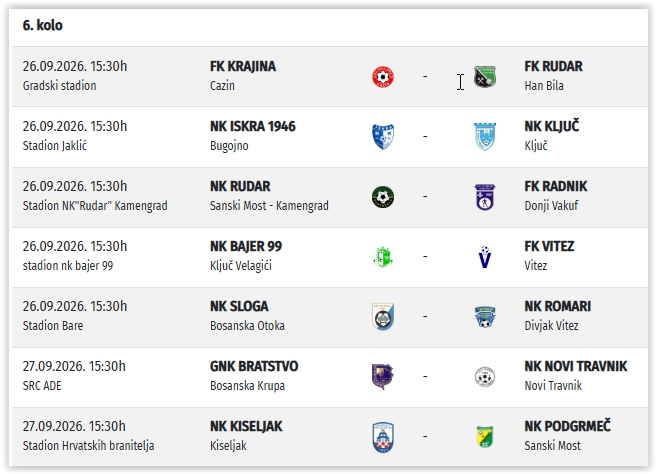656x474 pixels.
Task: Open the FK Radnik purple shield crest
Action: point(485,197)
